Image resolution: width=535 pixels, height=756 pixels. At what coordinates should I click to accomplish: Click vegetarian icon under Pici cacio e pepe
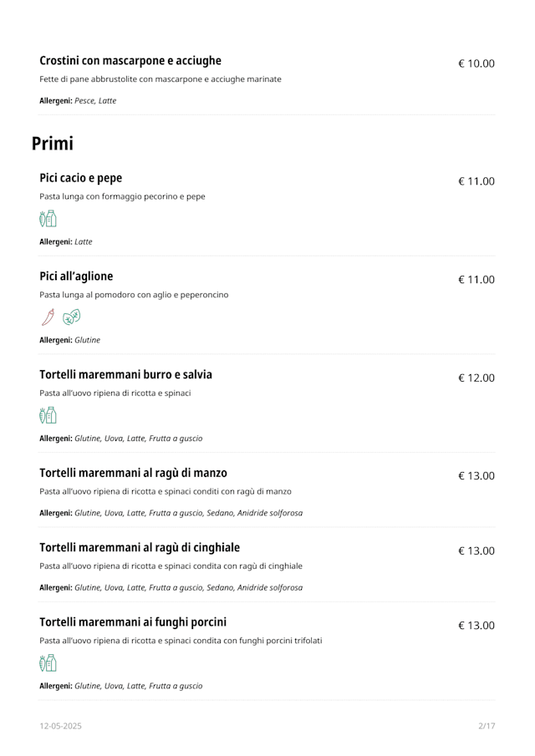click(x=48, y=219)
